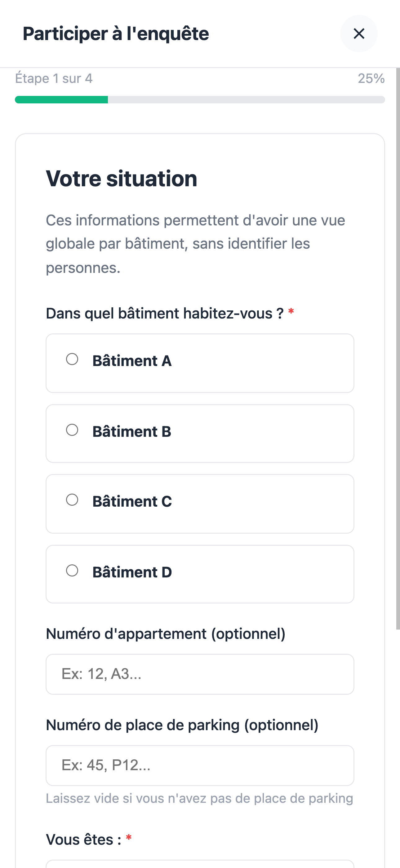Choose the Bâtiment B radio option
This screenshot has width=400, height=868.
[72, 430]
